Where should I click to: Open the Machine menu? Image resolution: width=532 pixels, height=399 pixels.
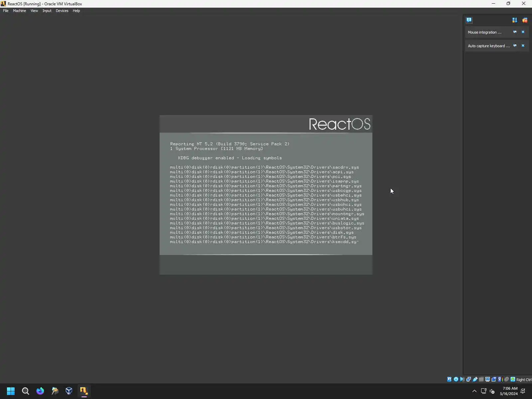coord(19,11)
